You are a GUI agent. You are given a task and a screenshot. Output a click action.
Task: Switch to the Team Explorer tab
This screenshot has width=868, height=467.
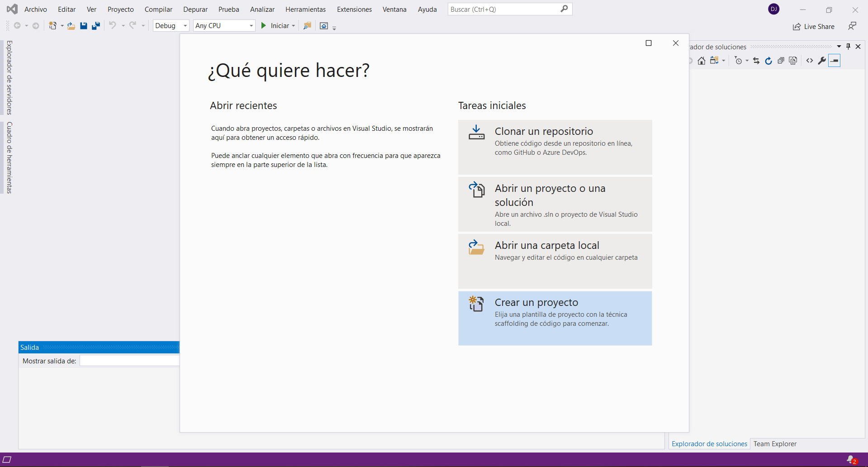click(774, 444)
